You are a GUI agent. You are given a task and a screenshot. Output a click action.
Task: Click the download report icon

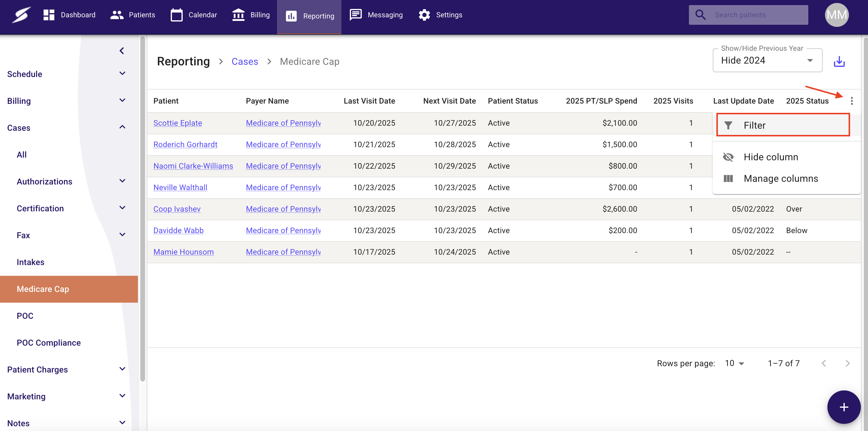coord(839,62)
